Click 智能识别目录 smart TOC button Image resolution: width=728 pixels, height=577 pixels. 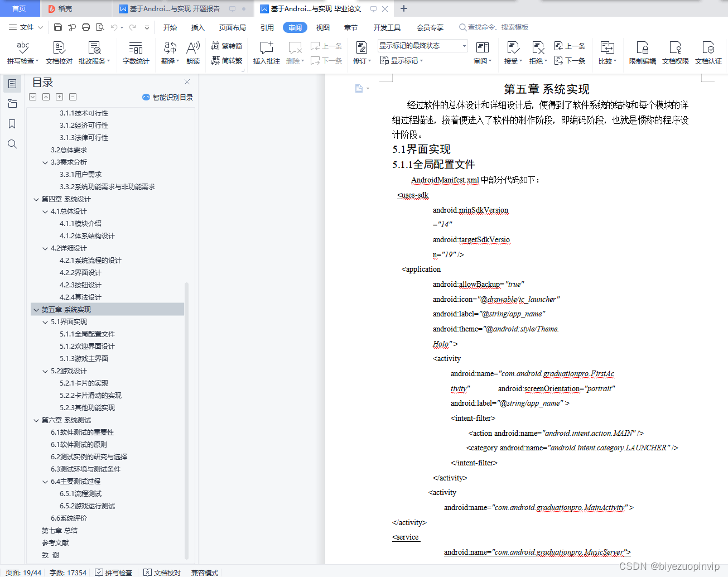point(167,97)
